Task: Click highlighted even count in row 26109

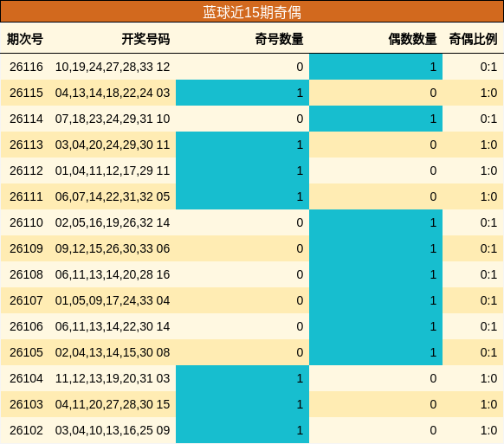Action: pos(376,248)
